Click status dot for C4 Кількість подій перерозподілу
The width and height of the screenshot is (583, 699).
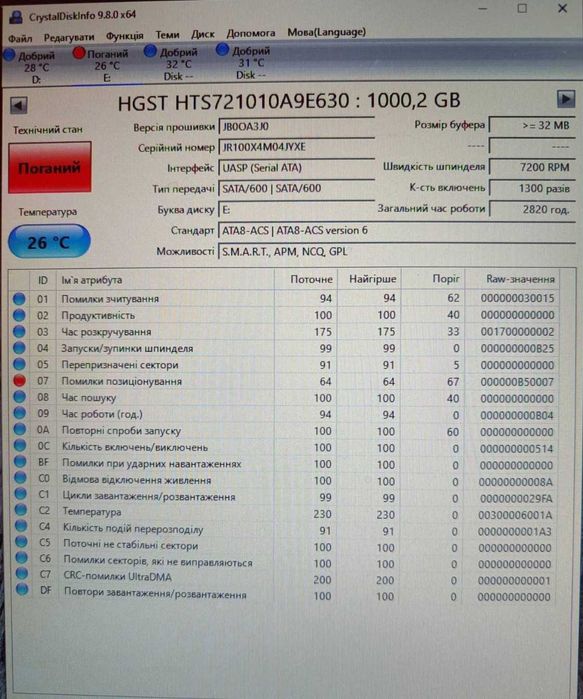[21, 526]
